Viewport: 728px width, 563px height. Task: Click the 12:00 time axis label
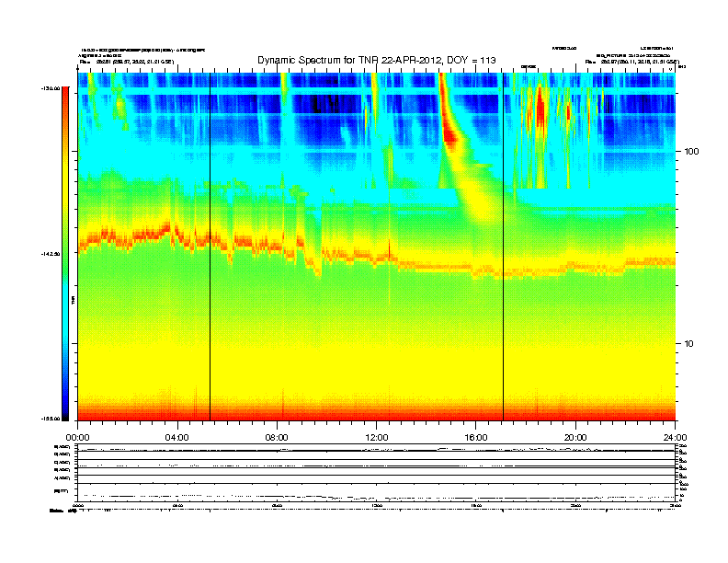coord(377,438)
